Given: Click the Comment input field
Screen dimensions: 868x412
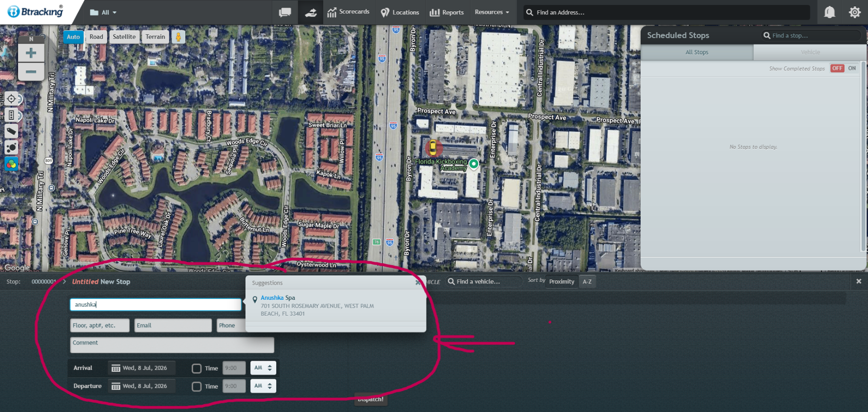Looking at the screenshot, I should tap(172, 345).
